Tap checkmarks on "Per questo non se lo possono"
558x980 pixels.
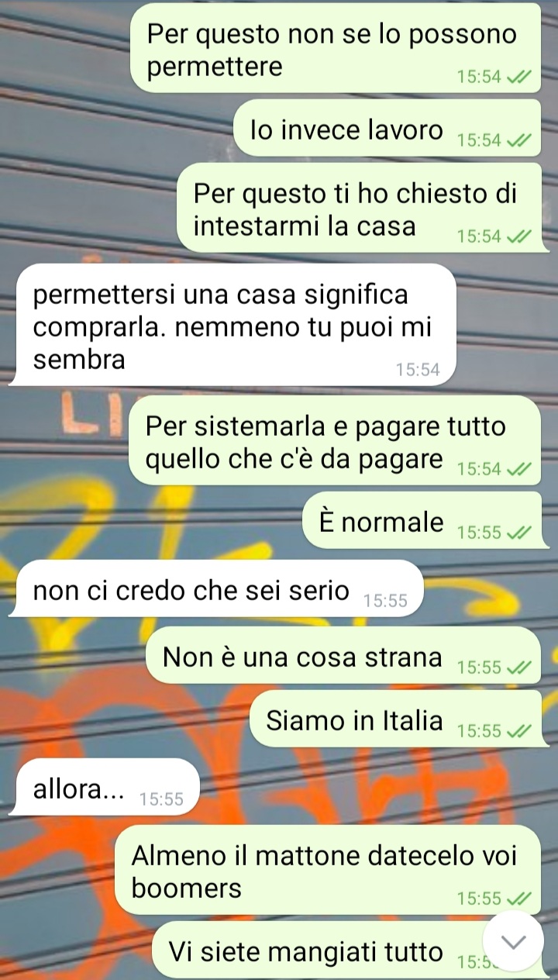pyautogui.click(x=518, y=78)
